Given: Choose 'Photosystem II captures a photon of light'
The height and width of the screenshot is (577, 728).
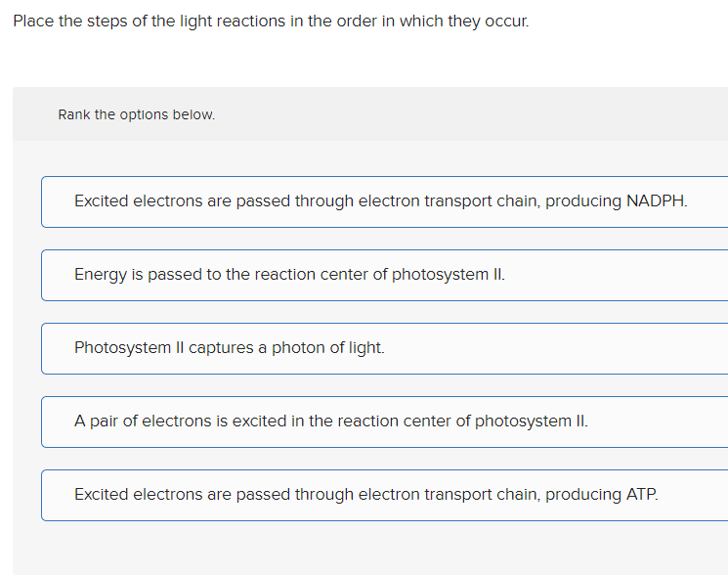Looking at the screenshot, I should [230, 348].
